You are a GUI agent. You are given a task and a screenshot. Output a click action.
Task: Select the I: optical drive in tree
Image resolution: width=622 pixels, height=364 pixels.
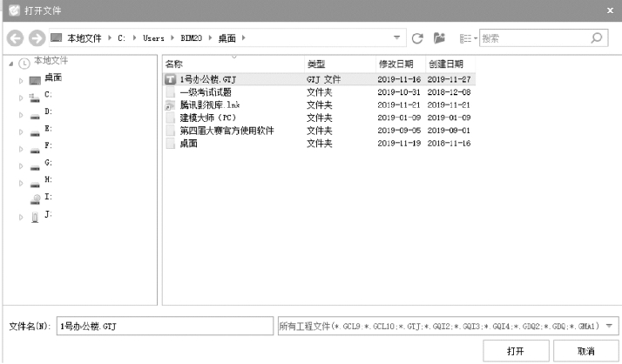(x=48, y=197)
